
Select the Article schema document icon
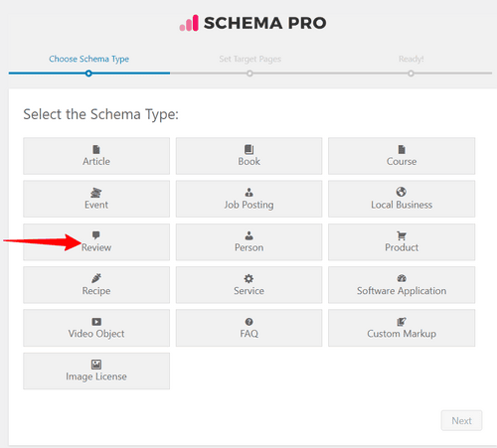[96, 149]
